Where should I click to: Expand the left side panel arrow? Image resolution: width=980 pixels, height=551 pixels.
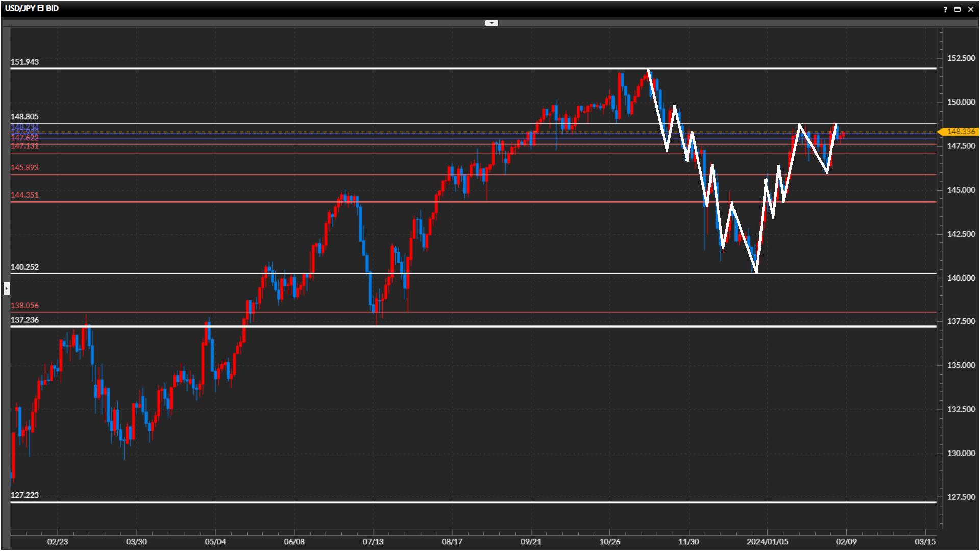(6, 288)
